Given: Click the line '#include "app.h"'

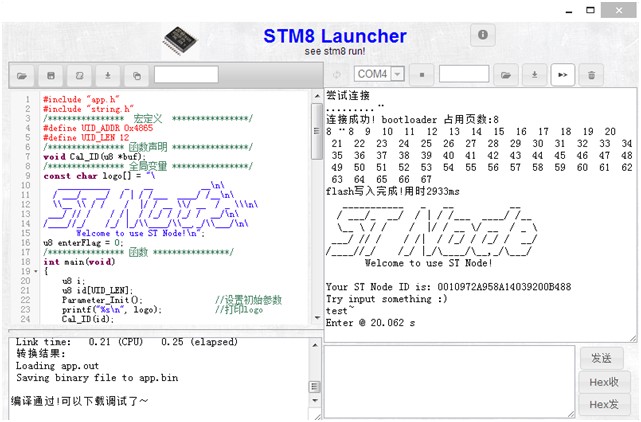Looking at the screenshot, I should coord(81,99).
